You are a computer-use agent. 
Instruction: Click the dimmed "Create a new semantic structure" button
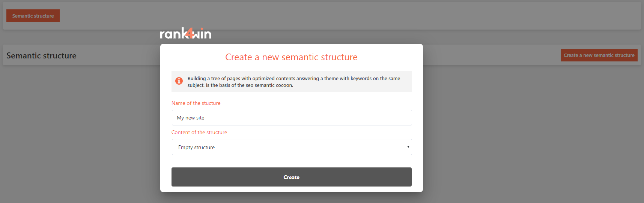click(599, 55)
